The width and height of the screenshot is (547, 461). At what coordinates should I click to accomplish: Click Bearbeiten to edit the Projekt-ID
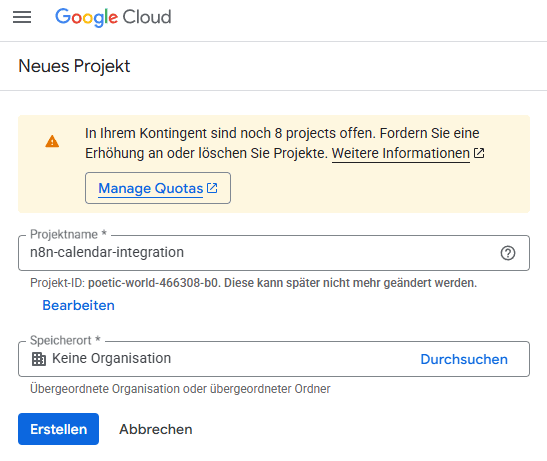click(78, 305)
